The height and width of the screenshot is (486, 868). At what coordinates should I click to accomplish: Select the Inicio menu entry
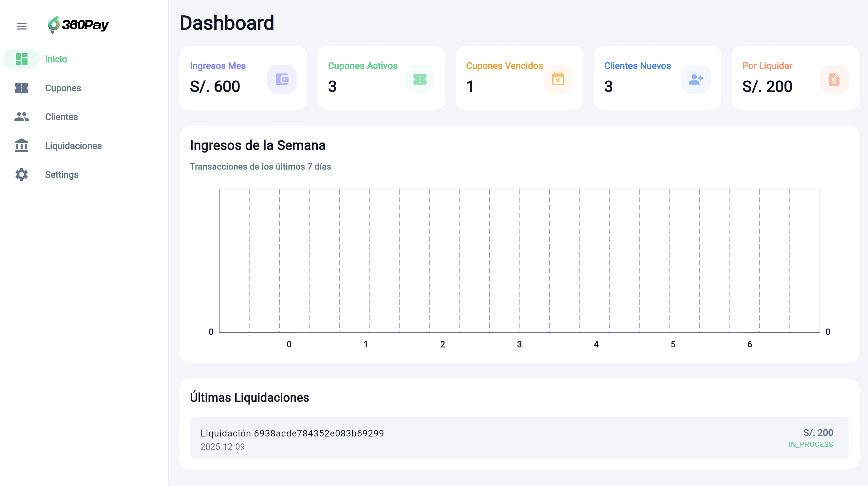[x=56, y=59]
